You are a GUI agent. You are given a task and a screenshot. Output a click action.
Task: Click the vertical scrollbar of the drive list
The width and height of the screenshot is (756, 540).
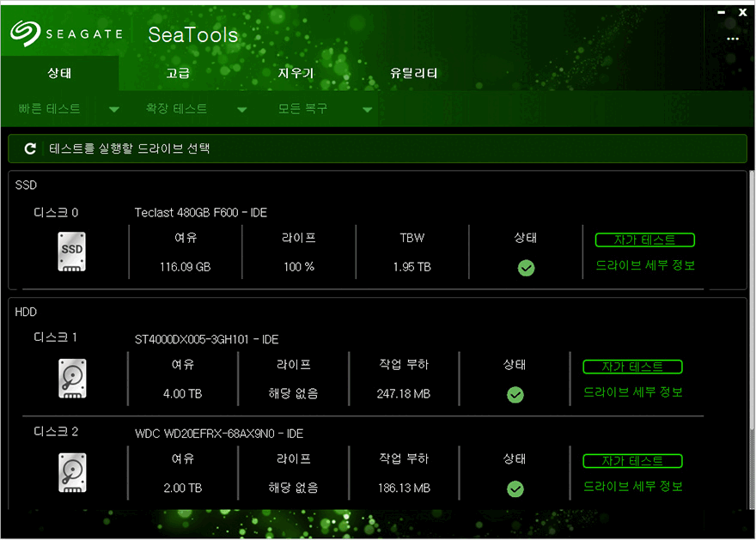click(x=751, y=299)
